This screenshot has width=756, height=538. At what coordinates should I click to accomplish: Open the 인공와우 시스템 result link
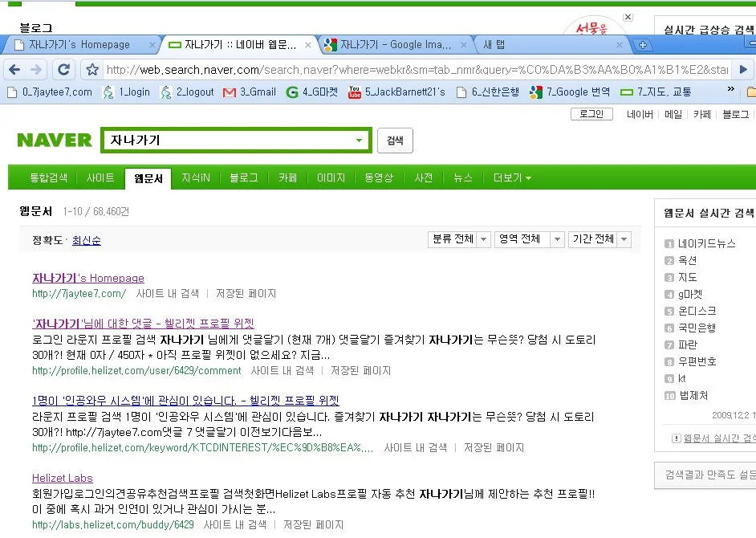(185, 401)
